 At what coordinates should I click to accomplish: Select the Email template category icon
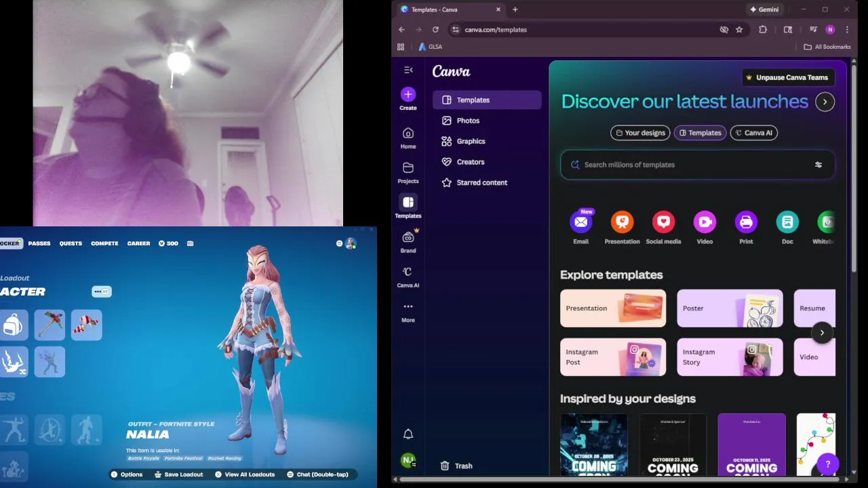[x=580, y=222]
